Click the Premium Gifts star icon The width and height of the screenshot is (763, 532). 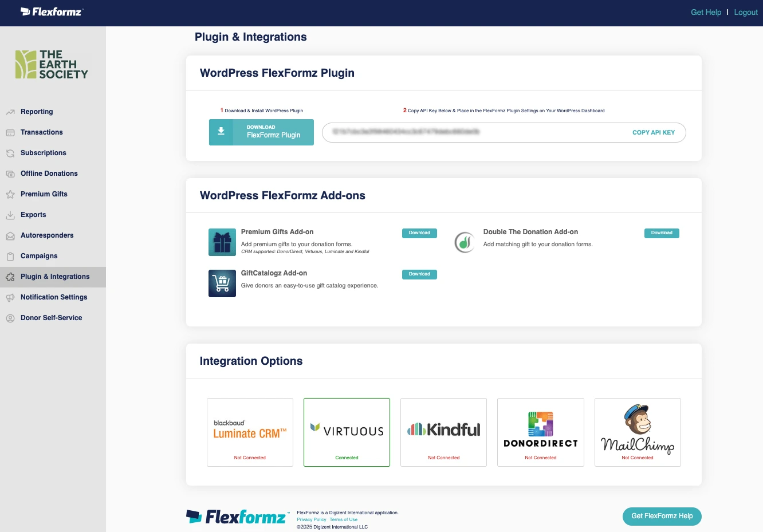[x=10, y=195]
